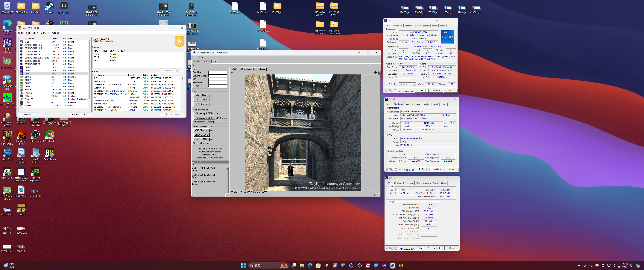The image size is (644, 270).
Task: Click the crosshair move icon above Cinebench picture
Action: pyautogui.click(x=375, y=72)
